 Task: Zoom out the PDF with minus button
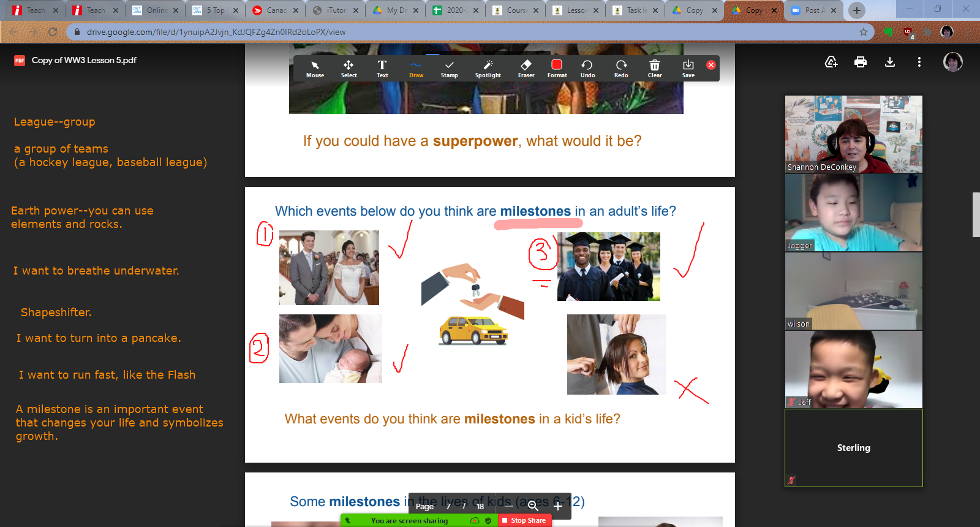(509, 506)
